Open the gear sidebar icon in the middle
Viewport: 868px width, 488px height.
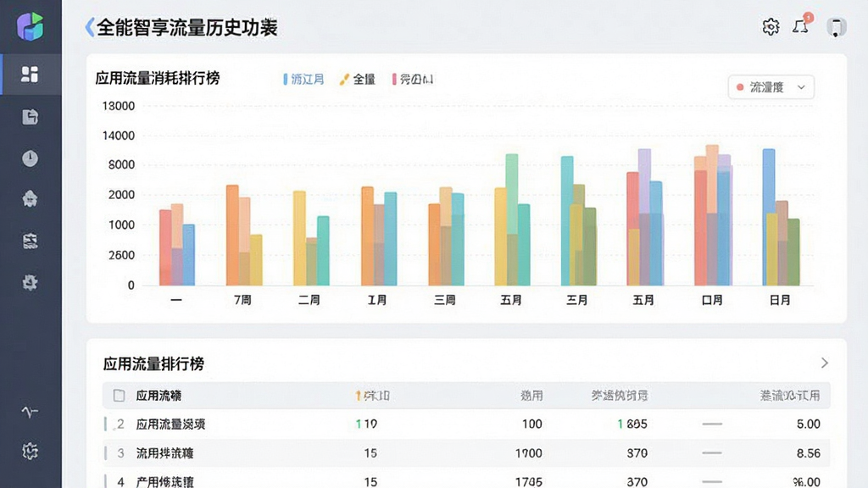point(30,283)
